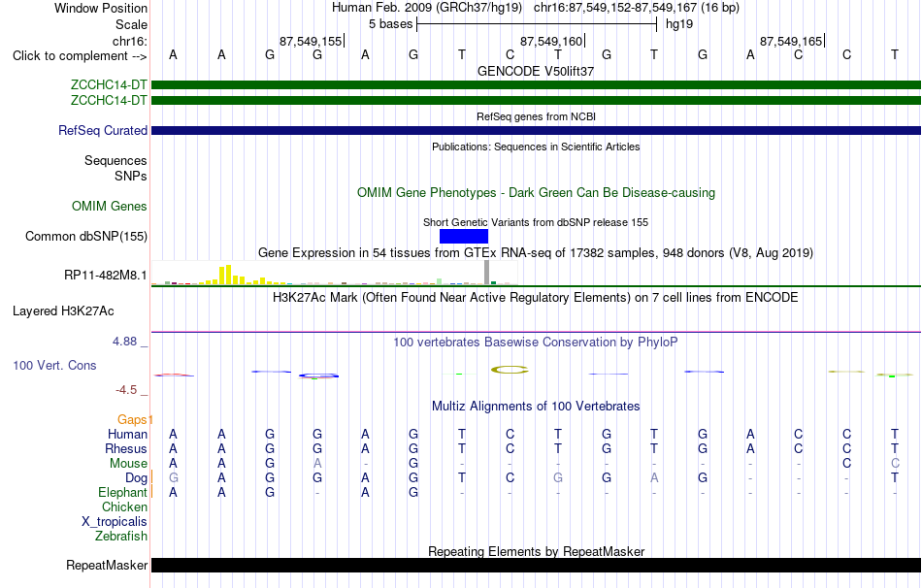Click the H3K27Ac Mark track title
The image size is (922, 588).
point(536,298)
